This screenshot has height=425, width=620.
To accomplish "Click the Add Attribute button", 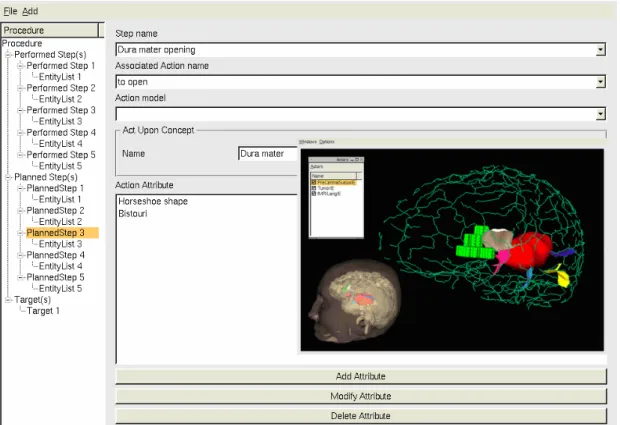I will click(361, 376).
